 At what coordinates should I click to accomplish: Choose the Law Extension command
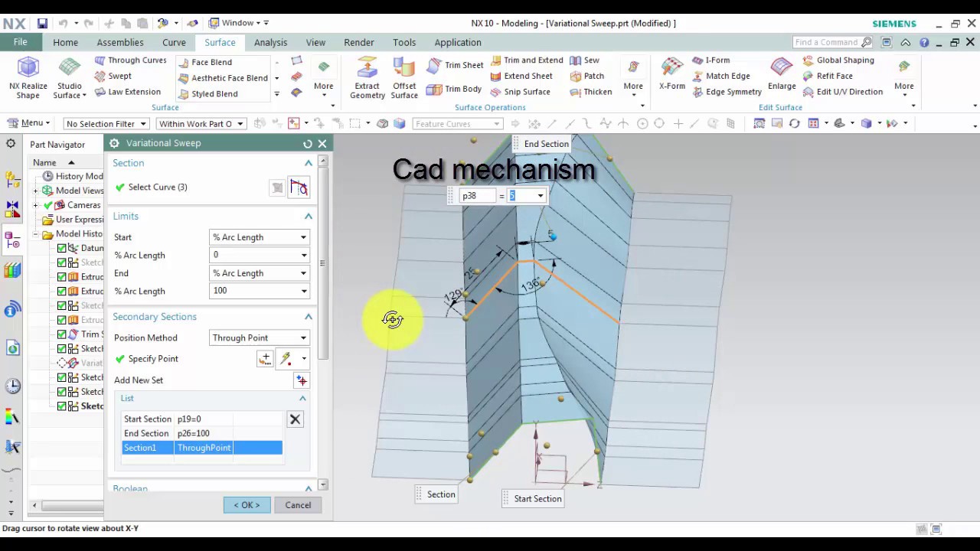128,92
